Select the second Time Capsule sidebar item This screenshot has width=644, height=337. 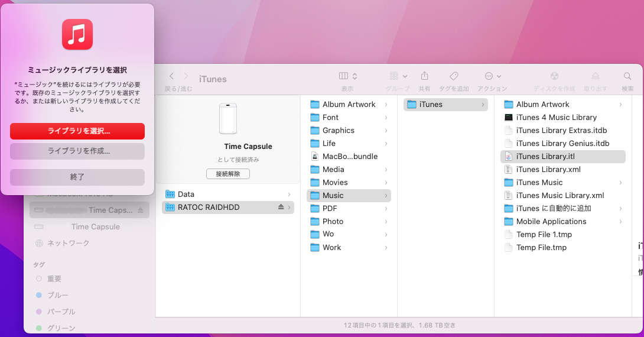[89, 227]
